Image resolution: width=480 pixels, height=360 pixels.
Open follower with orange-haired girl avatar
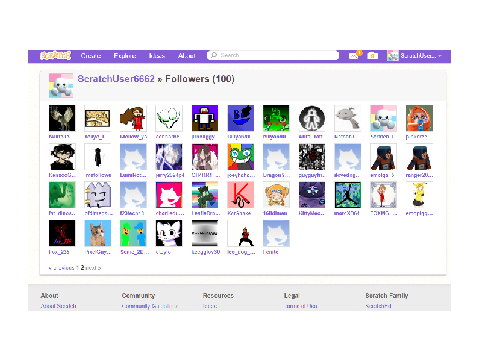point(419,118)
